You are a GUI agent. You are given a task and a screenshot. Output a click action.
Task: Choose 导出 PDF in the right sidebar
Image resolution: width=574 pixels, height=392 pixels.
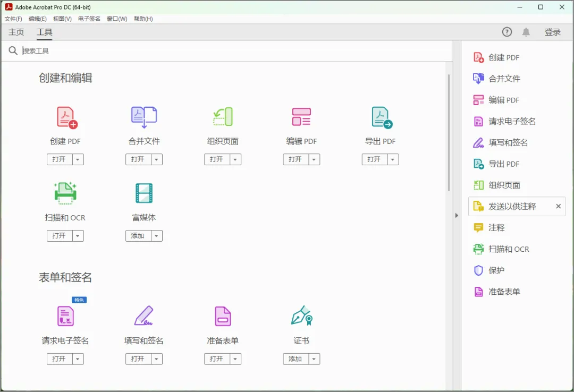tap(517, 164)
